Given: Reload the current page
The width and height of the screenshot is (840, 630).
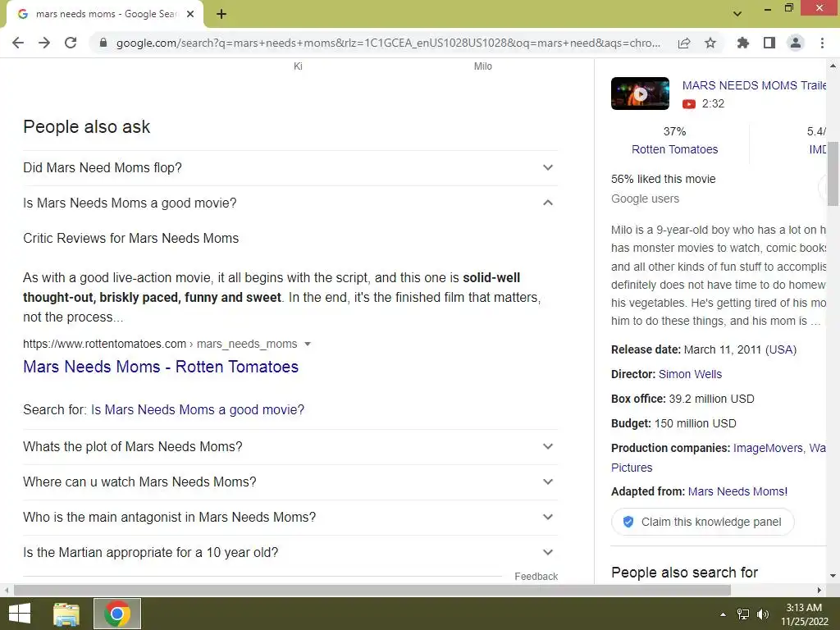Looking at the screenshot, I should tap(71, 43).
